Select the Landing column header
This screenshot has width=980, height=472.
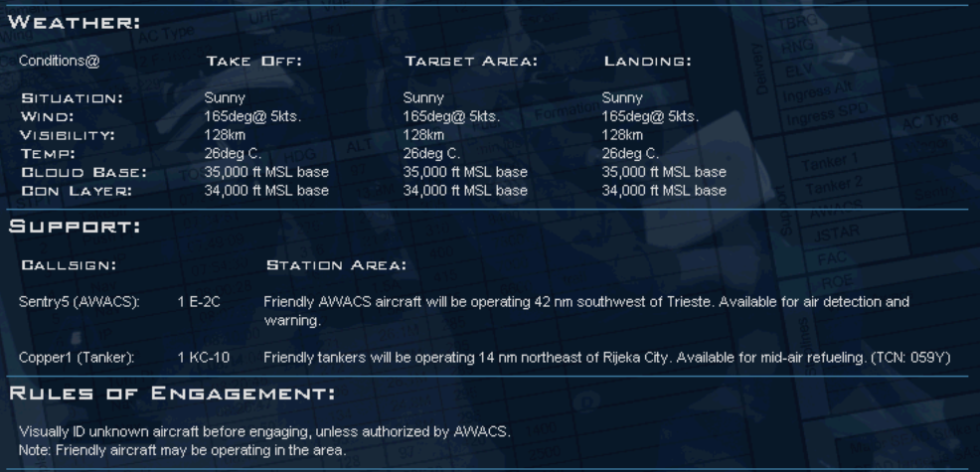(x=647, y=62)
